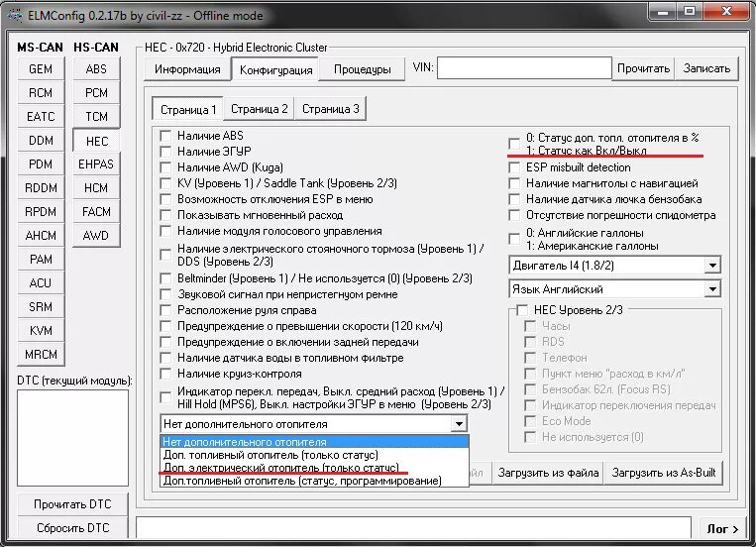Viewport: 756px width, 547px height.
Task: Check Предупреждение о превышении скорости (120 км/ч)
Action: click(x=165, y=326)
